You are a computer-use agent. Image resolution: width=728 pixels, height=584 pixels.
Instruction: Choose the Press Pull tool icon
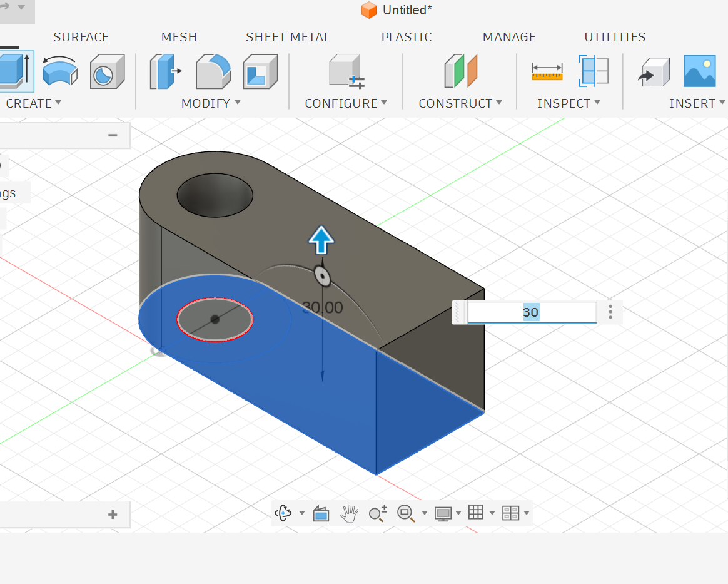tap(165, 71)
